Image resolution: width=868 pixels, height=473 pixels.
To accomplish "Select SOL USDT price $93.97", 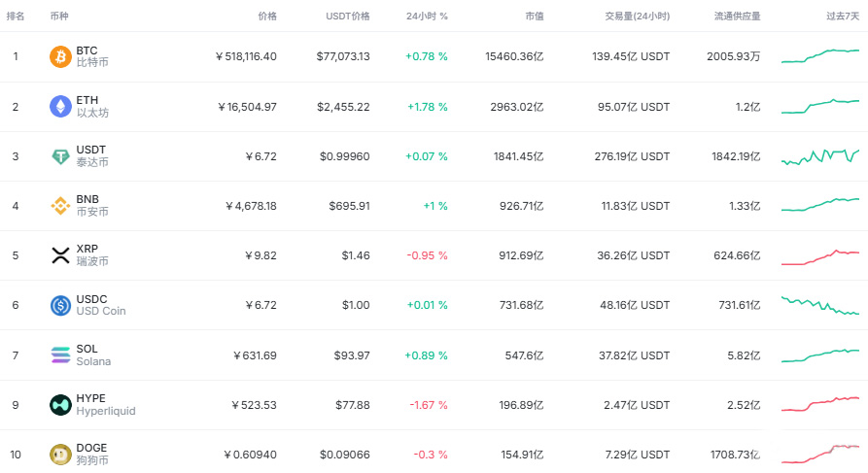I will click(x=352, y=355).
